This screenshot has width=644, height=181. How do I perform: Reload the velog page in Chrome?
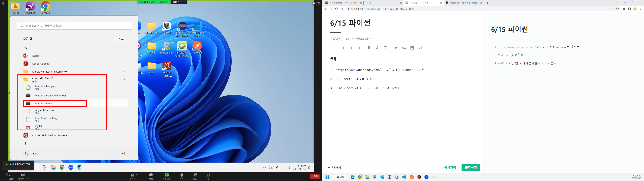click(x=336, y=9)
